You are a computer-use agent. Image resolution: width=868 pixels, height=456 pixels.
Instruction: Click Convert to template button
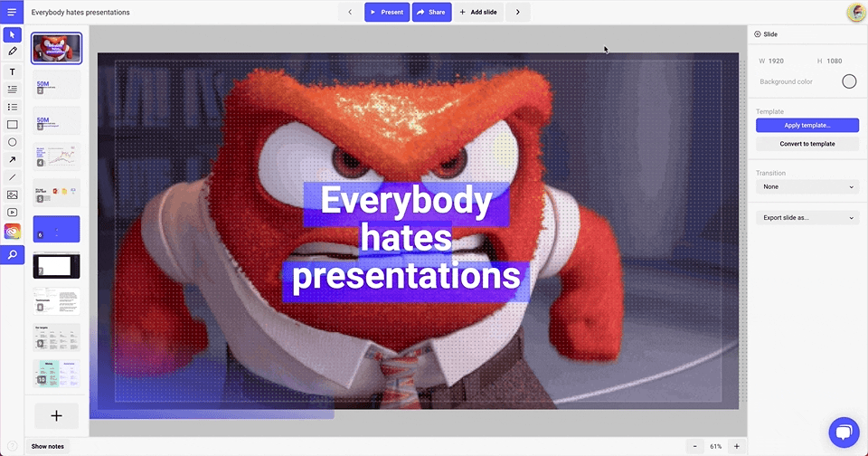point(807,144)
